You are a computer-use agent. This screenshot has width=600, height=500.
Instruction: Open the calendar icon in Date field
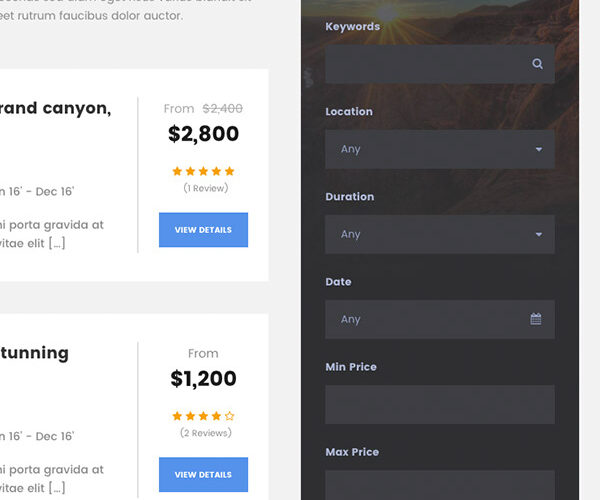536,319
